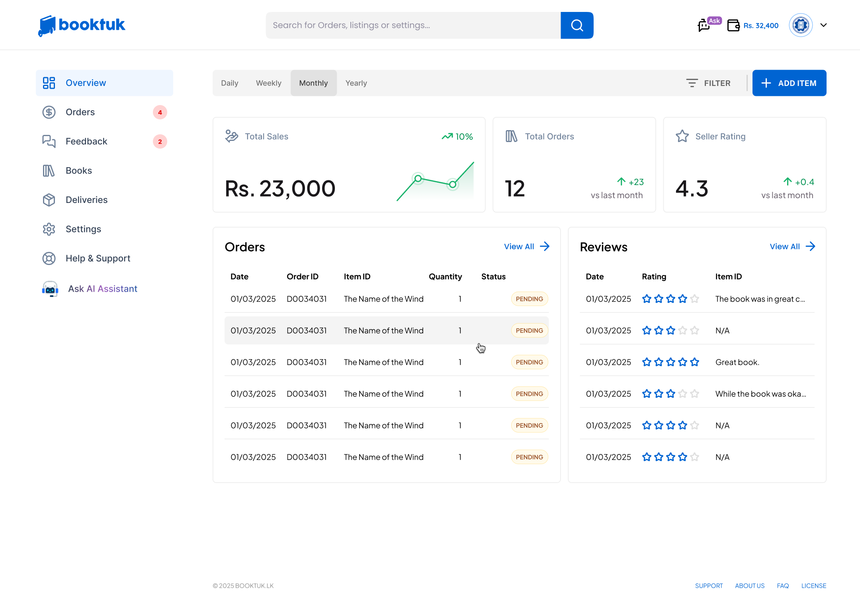This screenshot has width=860, height=616.
Task: Select the Daily time range
Action: tap(229, 83)
